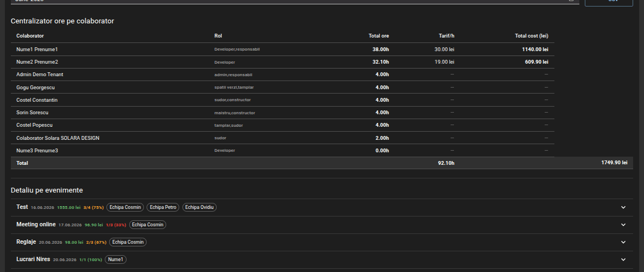The height and width of the screenshot is (272, 644).
Task: Select the Admin Demo Tenant row name
Action: (40, 75)
